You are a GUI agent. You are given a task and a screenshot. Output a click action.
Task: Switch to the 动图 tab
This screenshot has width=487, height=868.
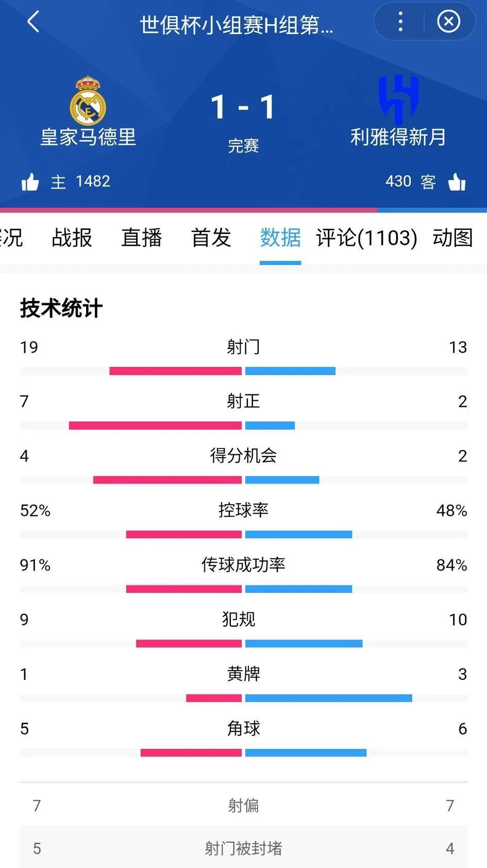tap(452, 238)
